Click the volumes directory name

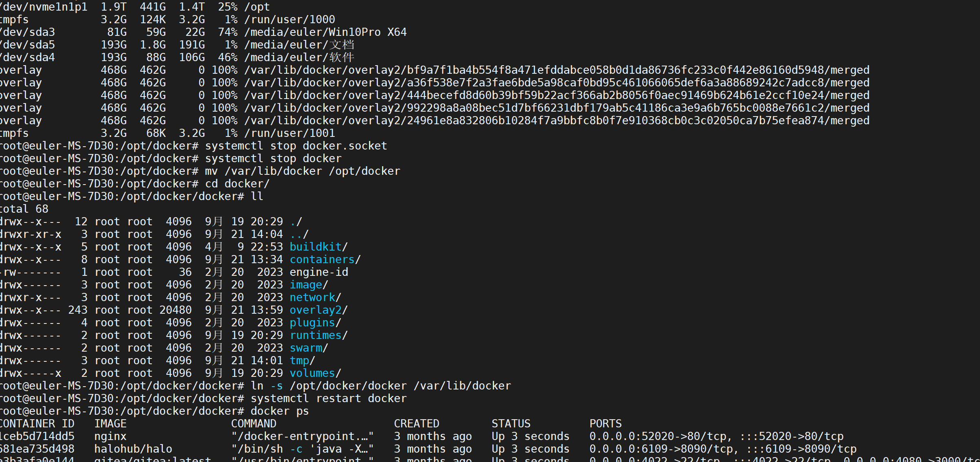coord(312,373)
